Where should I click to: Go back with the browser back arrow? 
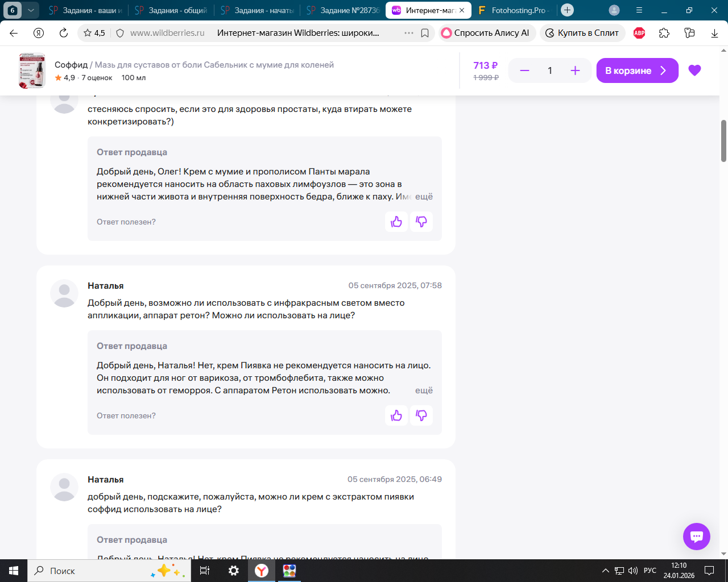(14, 33)
